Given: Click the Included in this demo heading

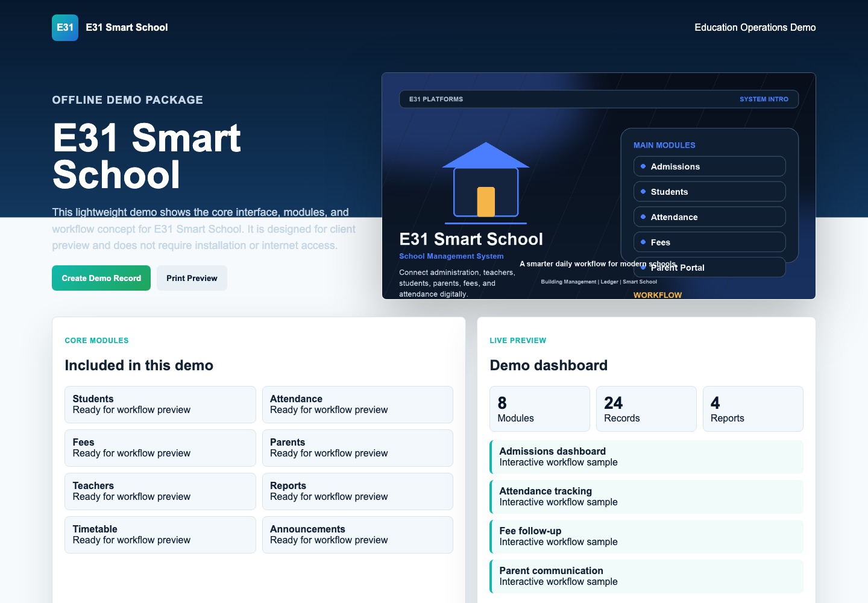Looking at the screenshot, I should point(139,365).
